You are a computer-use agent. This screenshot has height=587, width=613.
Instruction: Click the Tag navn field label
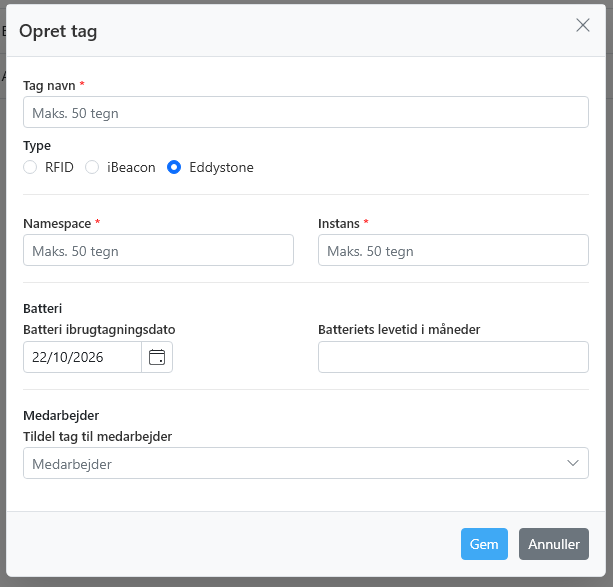(49, 85)
